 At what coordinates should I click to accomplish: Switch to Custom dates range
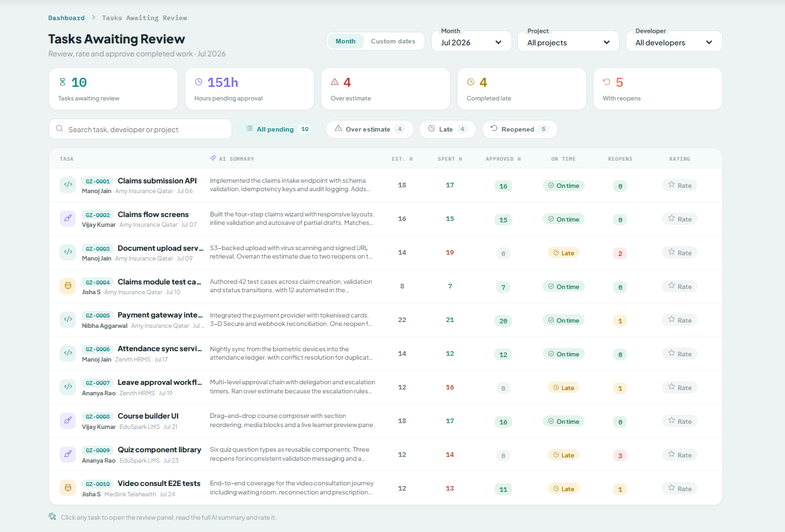tap(393, 41)
